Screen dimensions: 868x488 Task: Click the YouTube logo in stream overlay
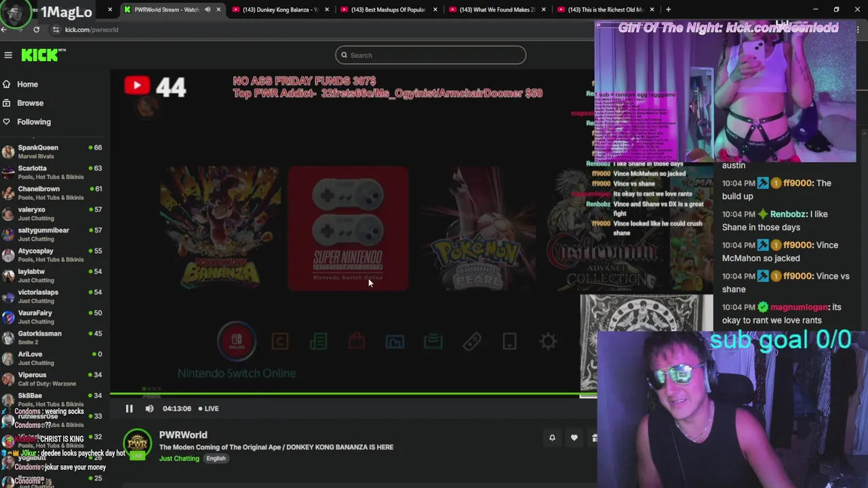pos(137,85)
